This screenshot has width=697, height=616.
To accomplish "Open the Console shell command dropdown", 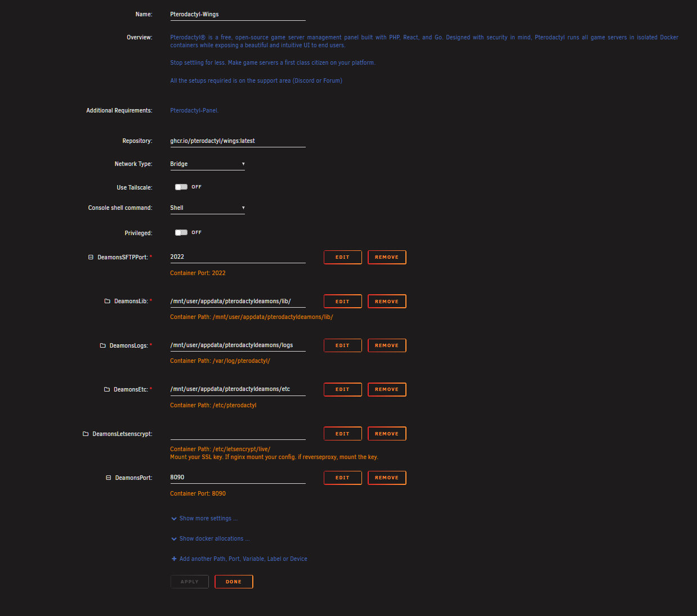I will pos(207,208).
